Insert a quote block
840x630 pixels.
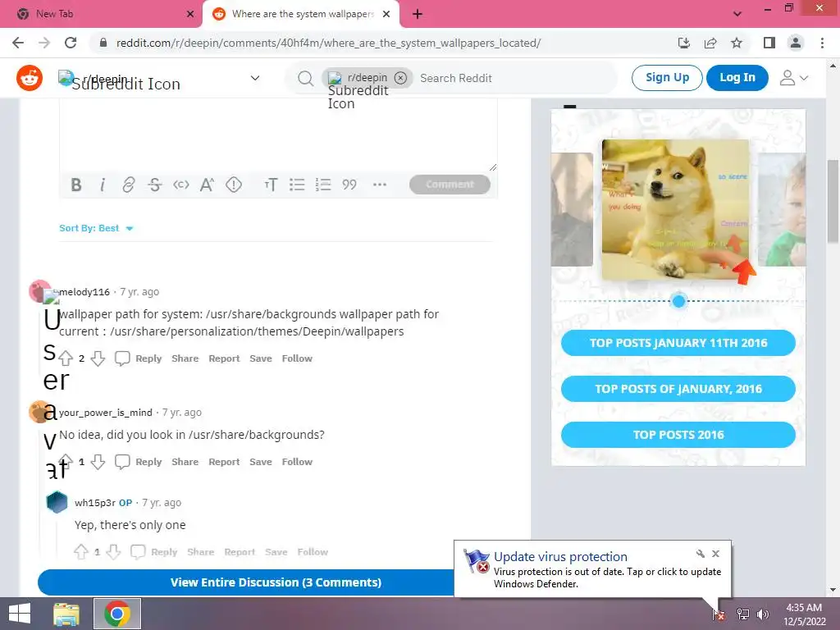[x=349, y=185]
